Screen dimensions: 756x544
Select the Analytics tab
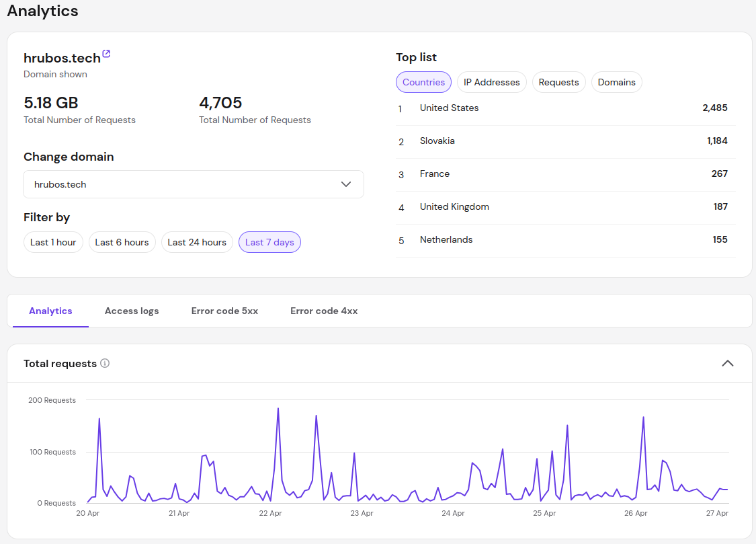coord(50,311)
